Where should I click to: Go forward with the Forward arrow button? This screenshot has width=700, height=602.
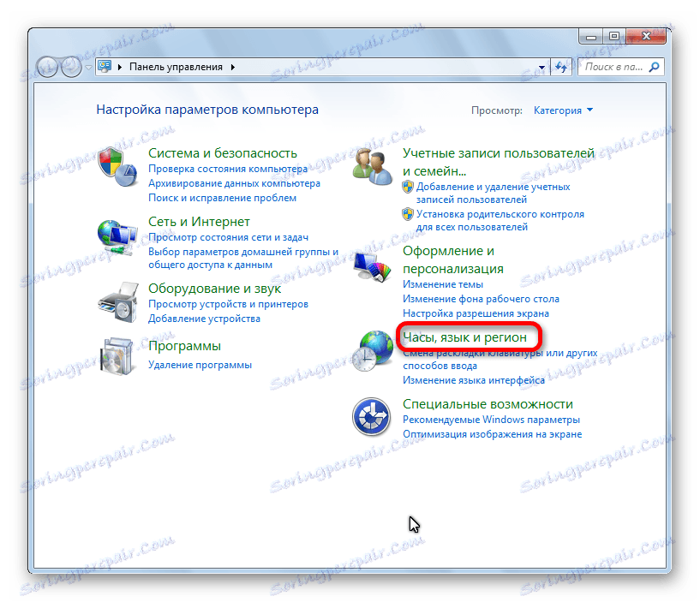(71, 68)
